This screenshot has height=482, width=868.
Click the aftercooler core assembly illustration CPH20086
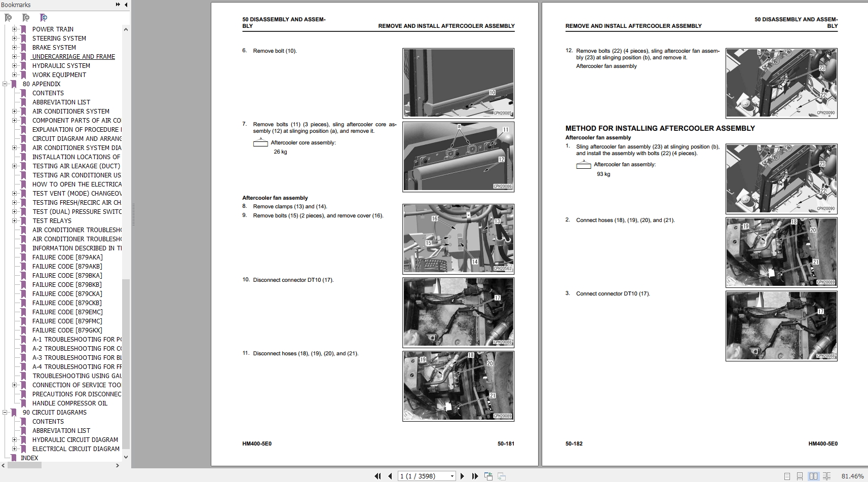(x=458, y=157)
